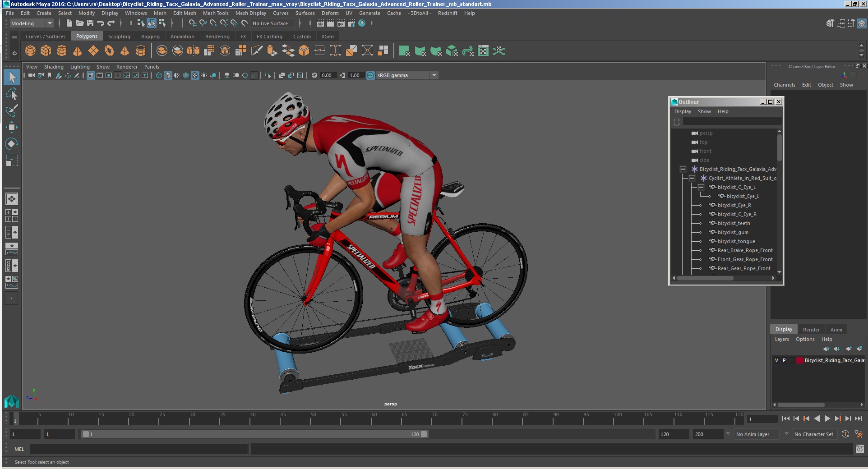Viewport: 868px width, 469px height.
Task: Click the Undo arrow icon
Action: pyautogui.click(x=101, y=23)
